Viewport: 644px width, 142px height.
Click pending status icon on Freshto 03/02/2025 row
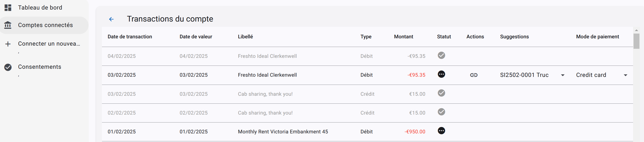(441, 74)
